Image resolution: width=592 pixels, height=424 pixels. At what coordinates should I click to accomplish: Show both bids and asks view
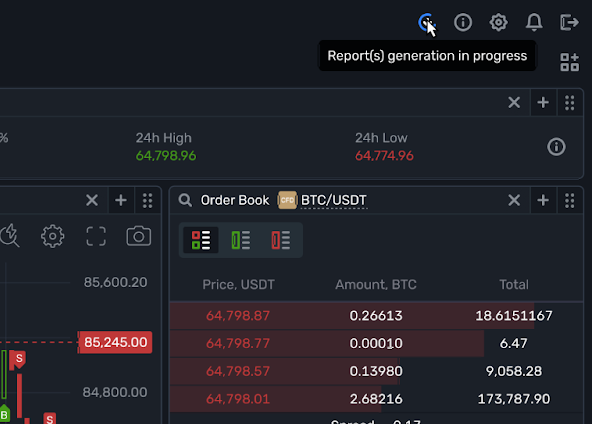coord(200,240)
